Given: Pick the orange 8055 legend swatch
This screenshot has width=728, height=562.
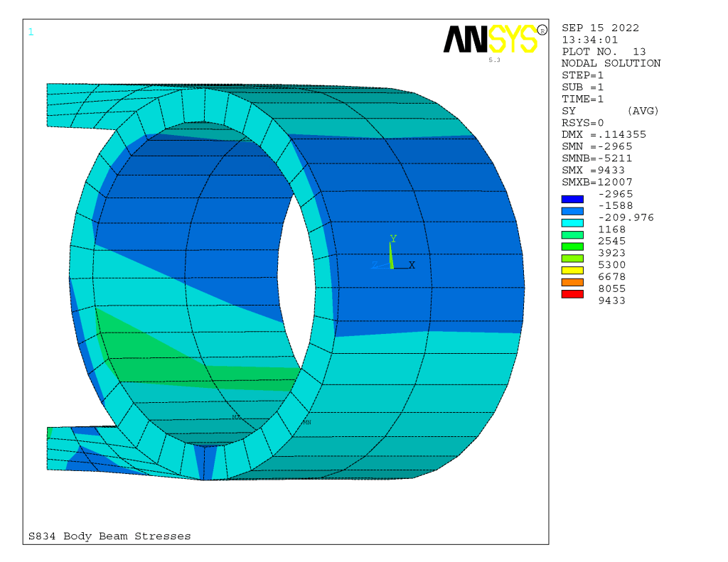Looking at the screenshot, I should (572, 282).
